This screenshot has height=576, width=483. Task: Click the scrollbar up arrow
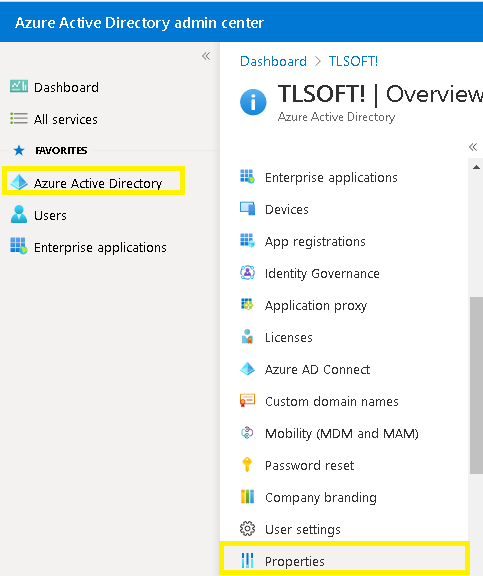point(476,168)
